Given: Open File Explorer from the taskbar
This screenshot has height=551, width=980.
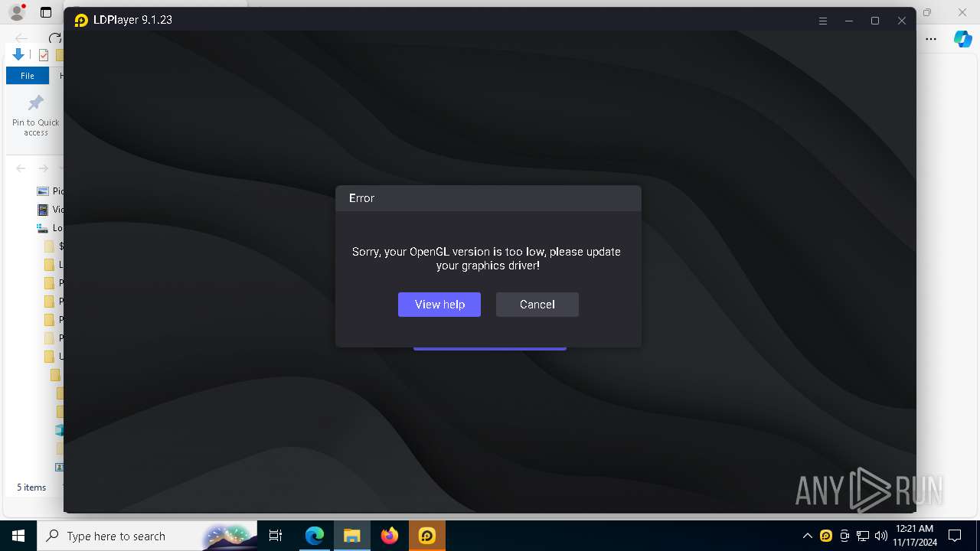Looking at the screenshot, I should click(x=351, y=536).
